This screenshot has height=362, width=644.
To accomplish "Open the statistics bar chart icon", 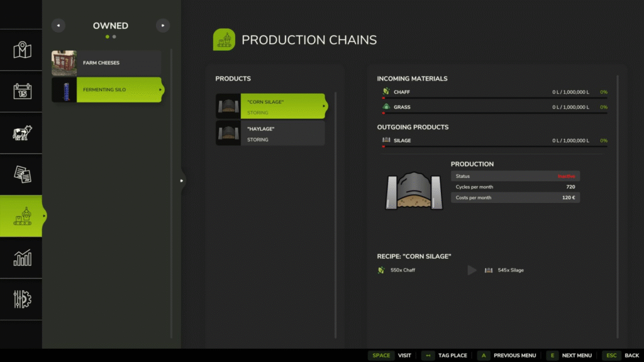I will [x=22, y=257].
